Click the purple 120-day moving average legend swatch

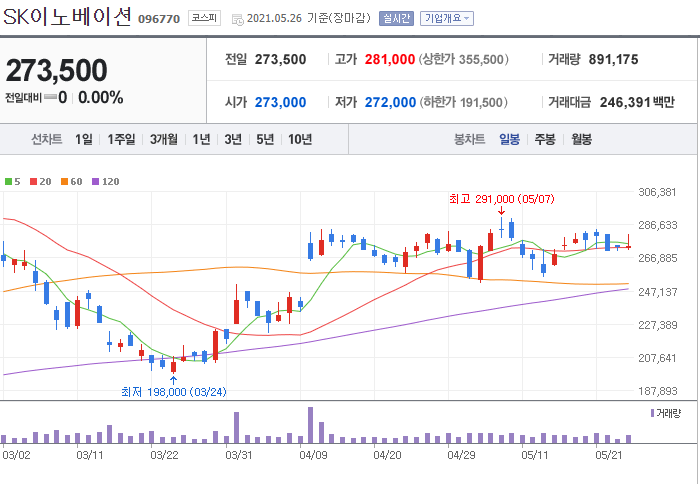[x=96, y=182]
